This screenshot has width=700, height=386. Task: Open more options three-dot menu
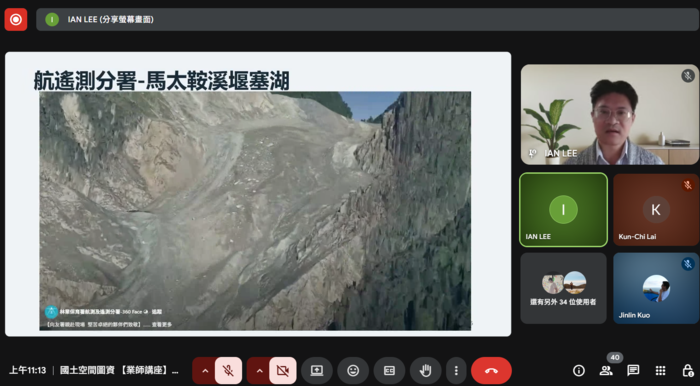456,370
